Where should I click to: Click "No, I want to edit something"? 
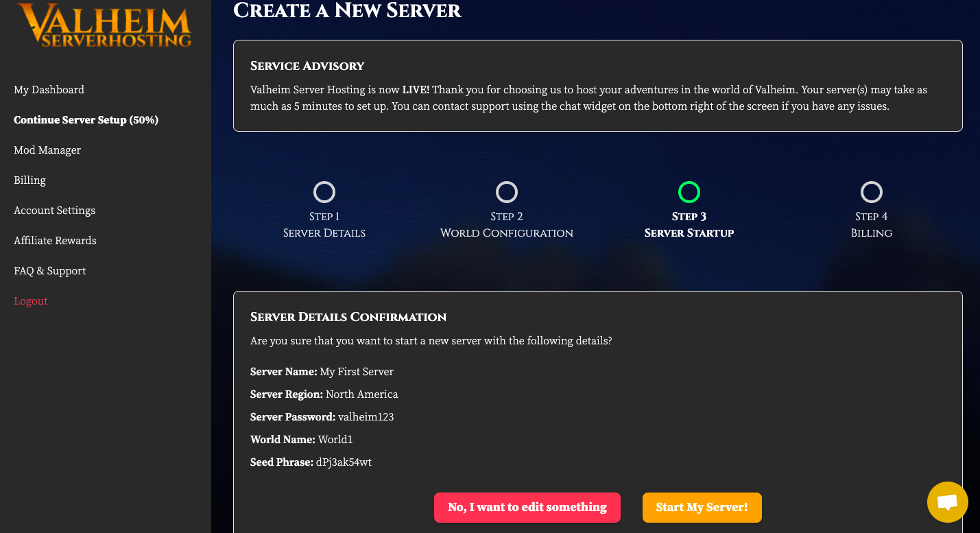(x=527, y=508)
